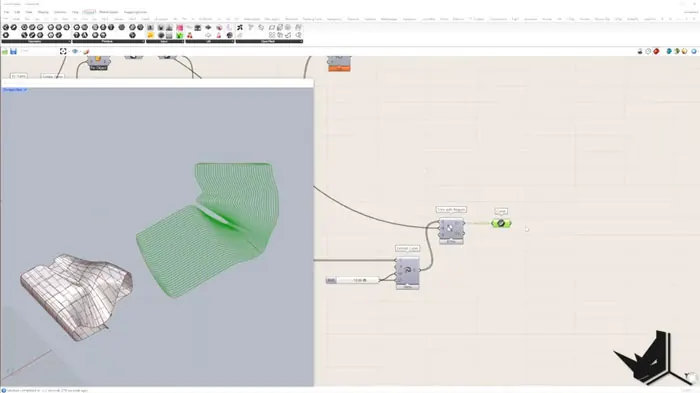Open the View menu
This screenshot has height=393, width=700.
(x=29, y=12)
